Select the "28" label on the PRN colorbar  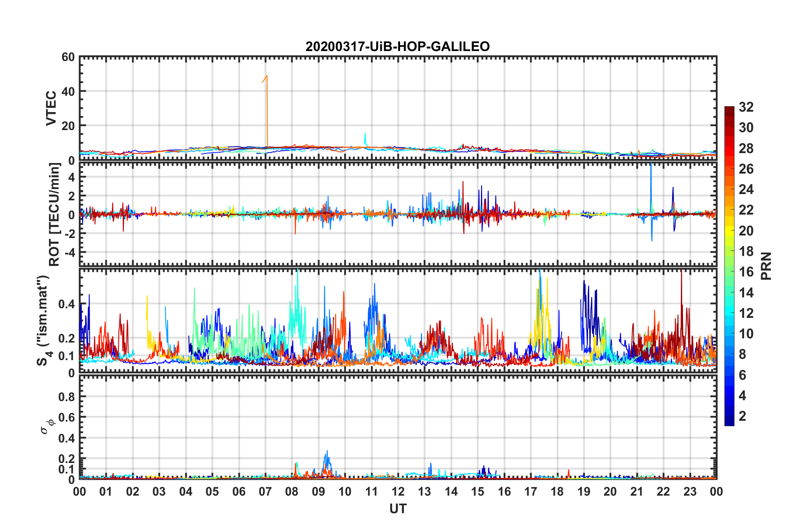coord(746,148)
